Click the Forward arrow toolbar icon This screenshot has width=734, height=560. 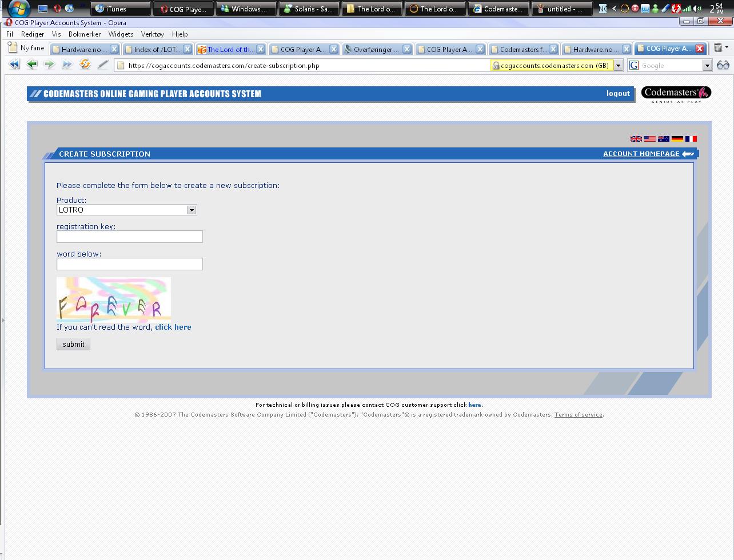coord(50,65)
